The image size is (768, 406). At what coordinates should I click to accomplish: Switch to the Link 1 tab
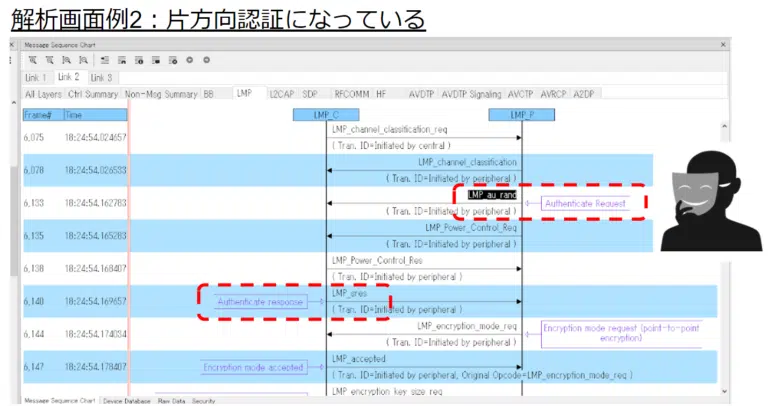click(x=36, y=77)
